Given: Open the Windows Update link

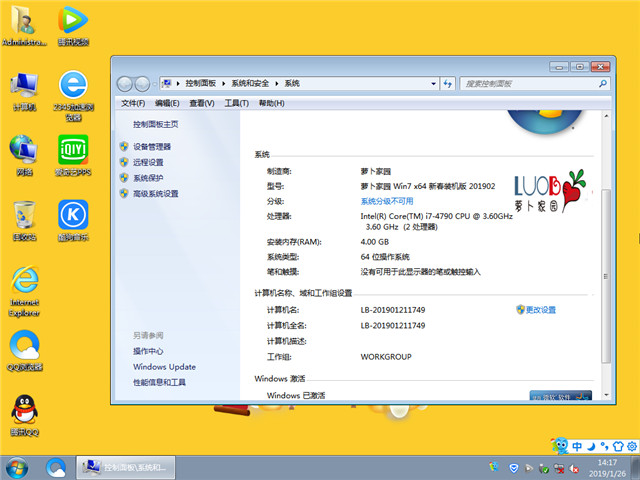Looking at the screenshot, I should pyautogui.click(x=164, y=367).
